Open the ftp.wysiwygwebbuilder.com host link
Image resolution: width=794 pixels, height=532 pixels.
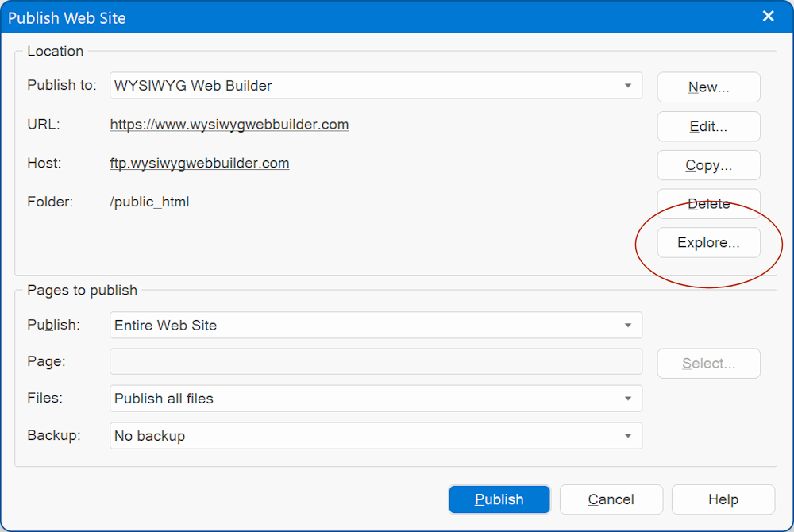coord(199,163)
